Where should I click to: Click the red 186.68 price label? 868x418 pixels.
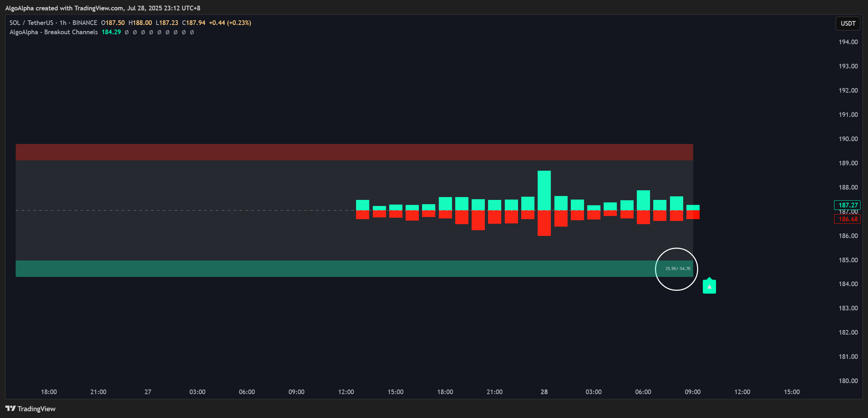(x=847, y=219)
